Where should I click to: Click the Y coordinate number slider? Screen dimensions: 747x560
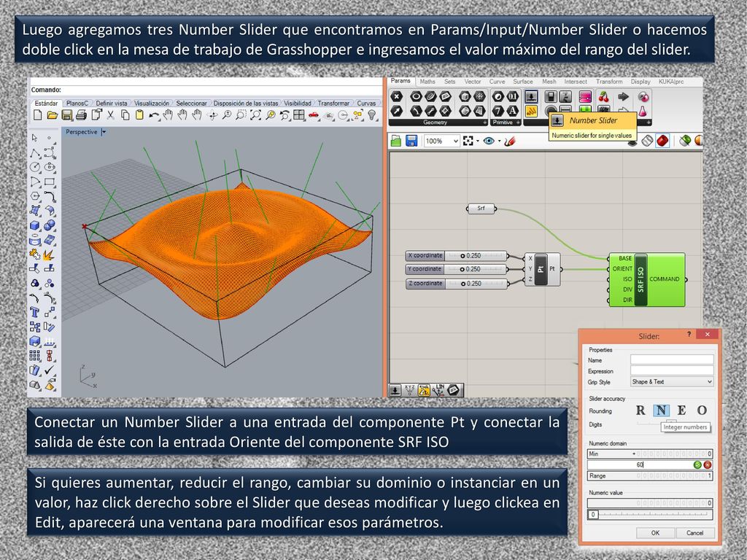[x=457, y=270]
